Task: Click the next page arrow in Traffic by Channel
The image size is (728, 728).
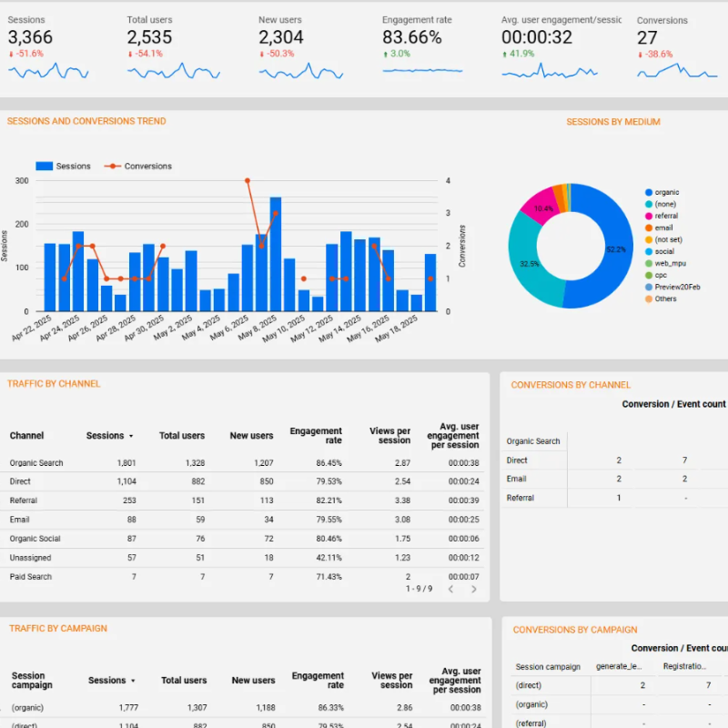Action: click(474, 589)
